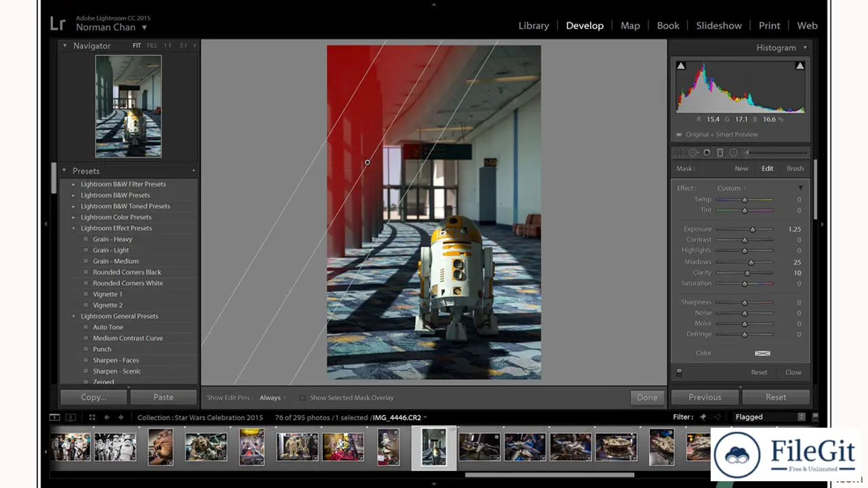The width and height of the screenshot is (868, 488).
Task: Click the Punch preset icon
Action: (x=86, y=349)
